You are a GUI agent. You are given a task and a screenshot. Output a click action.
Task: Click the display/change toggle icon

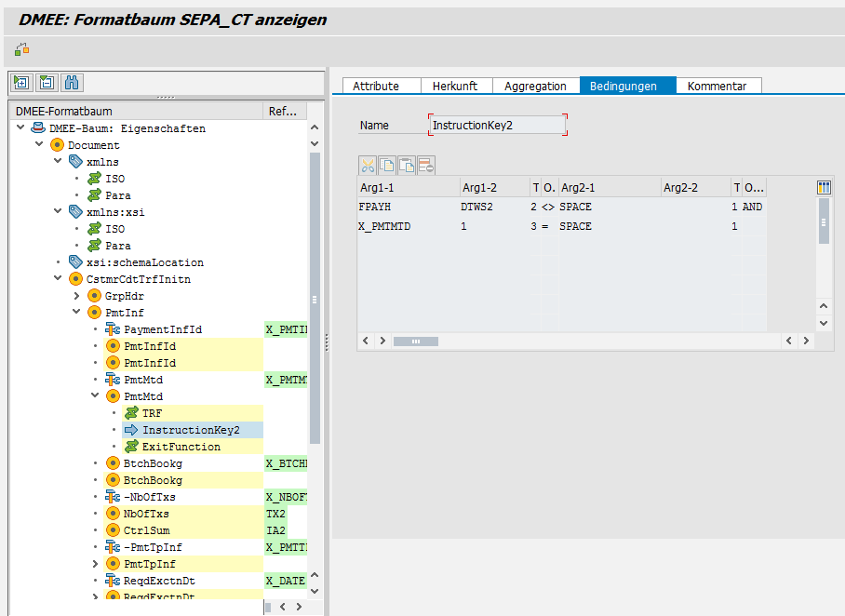(21, 49)
